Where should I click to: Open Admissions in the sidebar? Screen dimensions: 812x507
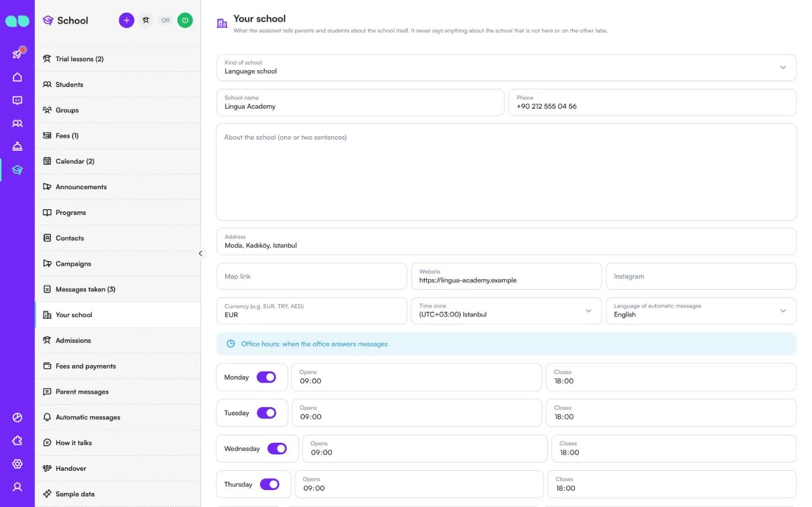118,341
